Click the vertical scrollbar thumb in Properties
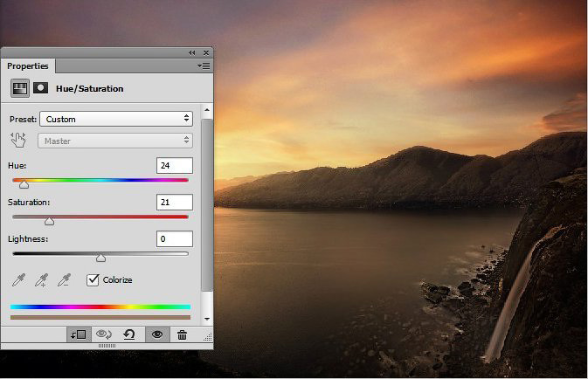Screen dimensions: 588x379 tap(207, 205)
